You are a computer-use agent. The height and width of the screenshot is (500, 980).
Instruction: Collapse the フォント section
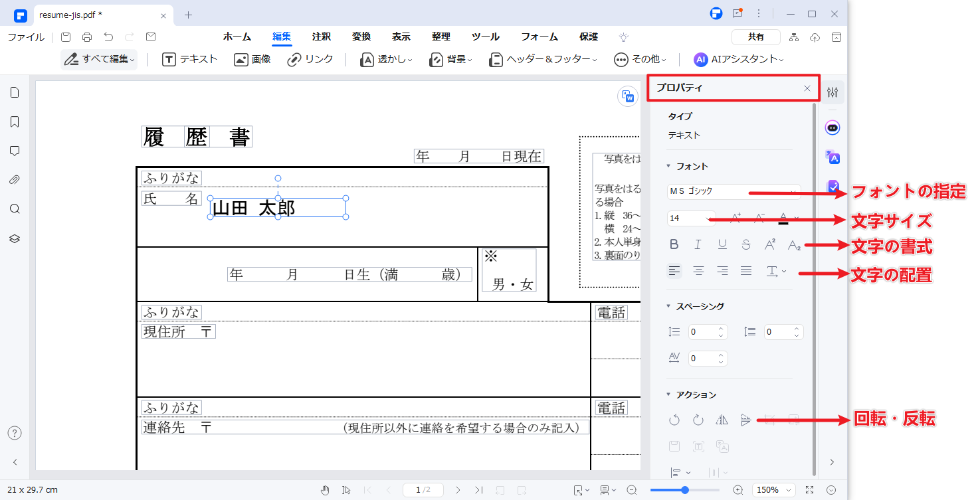click(669, 166)
